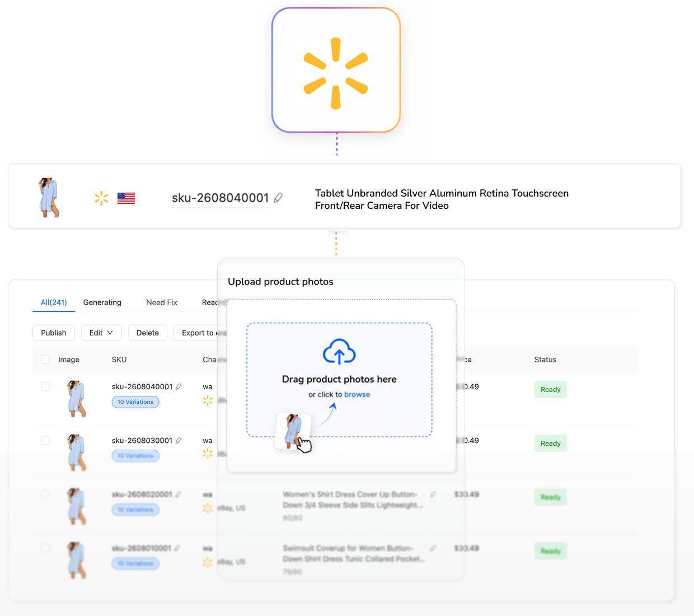Click the Ready status of row sku-2608030001
The image size is (694, 616).
(x=551, y=444)
